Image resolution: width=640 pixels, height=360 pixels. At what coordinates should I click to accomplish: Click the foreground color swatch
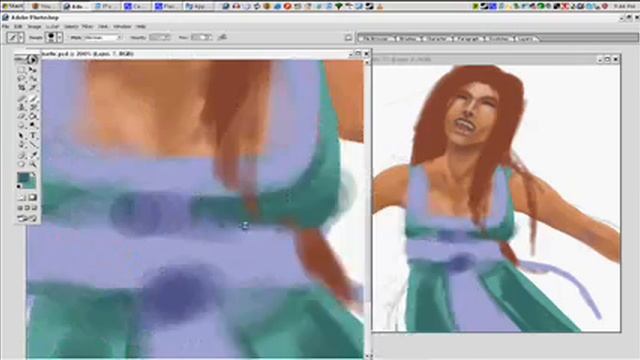click(23, 177)
